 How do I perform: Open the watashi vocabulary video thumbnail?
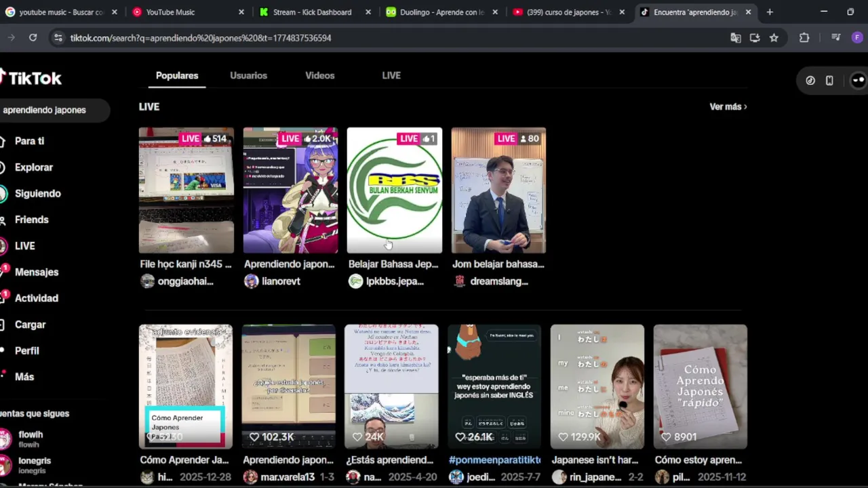pyautogui.click(x=597, y=386)
